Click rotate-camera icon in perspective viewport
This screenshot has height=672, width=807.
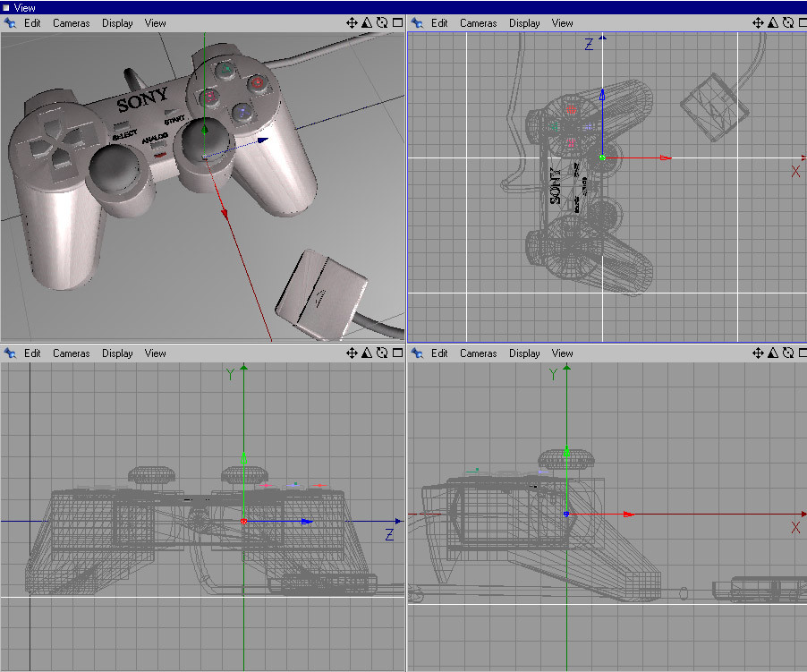382,22
